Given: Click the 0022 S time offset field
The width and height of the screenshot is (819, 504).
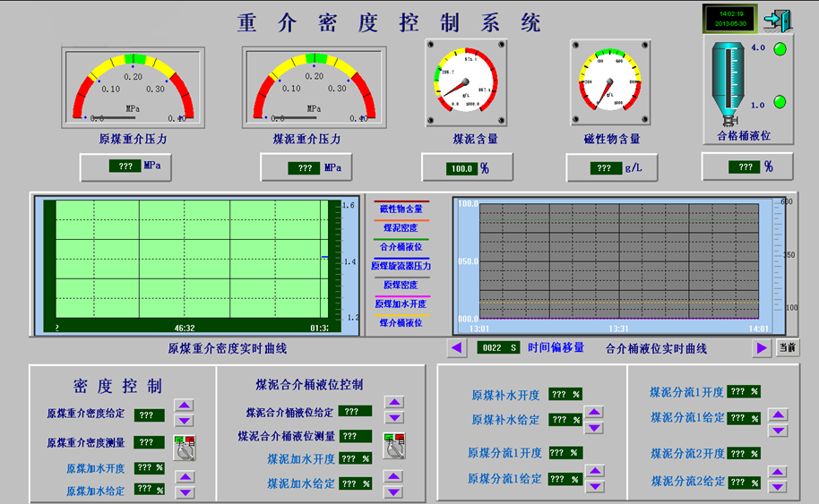Looking at the screenshot, I should click(498, 348).
